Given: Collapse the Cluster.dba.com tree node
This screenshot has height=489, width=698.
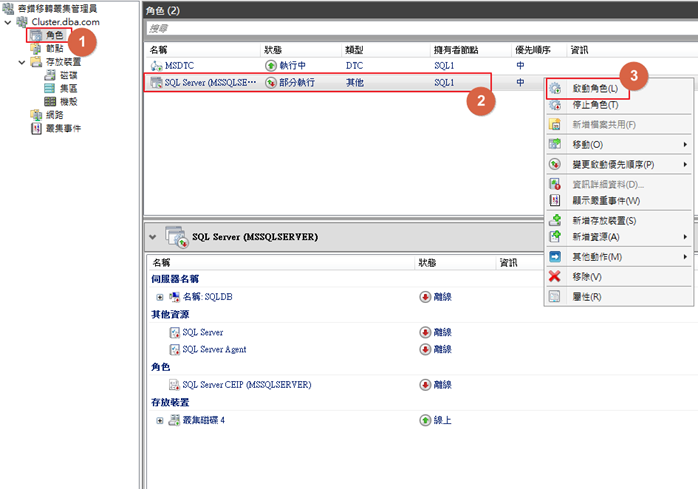Looking at the screenshot, I should [8, 21].
